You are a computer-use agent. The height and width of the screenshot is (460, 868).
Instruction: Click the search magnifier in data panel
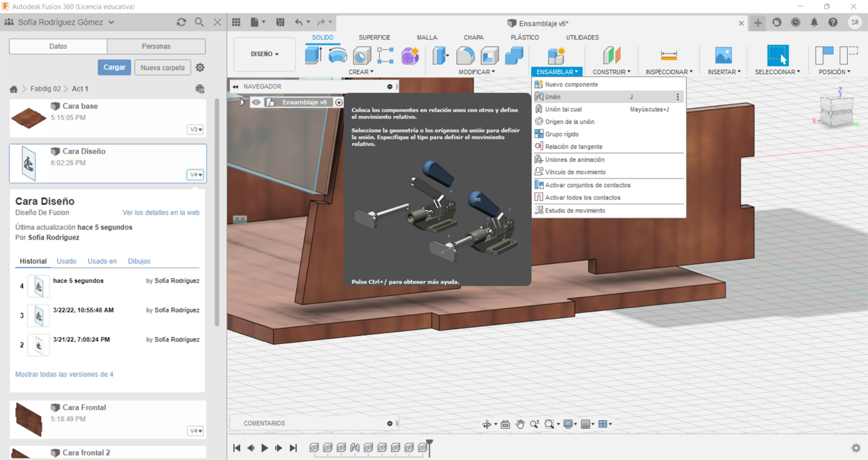(x=199, y=22)
